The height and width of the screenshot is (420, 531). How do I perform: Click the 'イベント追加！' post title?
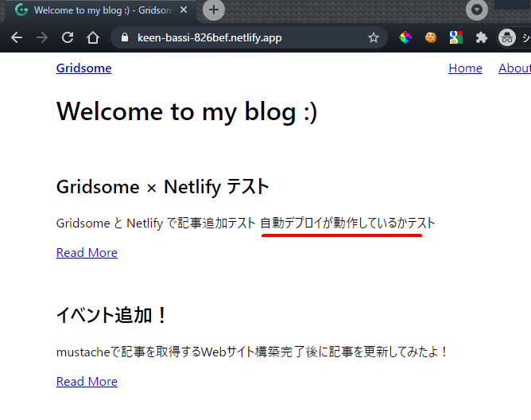(111, 315)
